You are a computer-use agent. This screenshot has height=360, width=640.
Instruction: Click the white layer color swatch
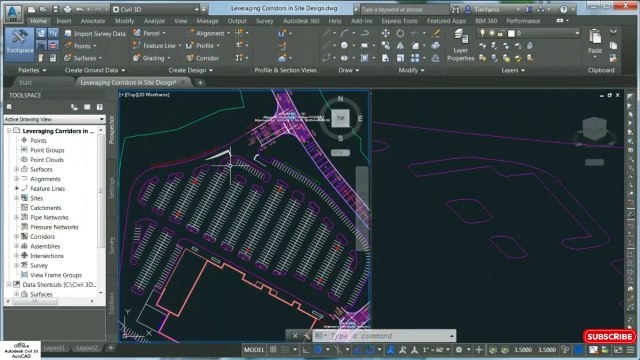point(511,33)
